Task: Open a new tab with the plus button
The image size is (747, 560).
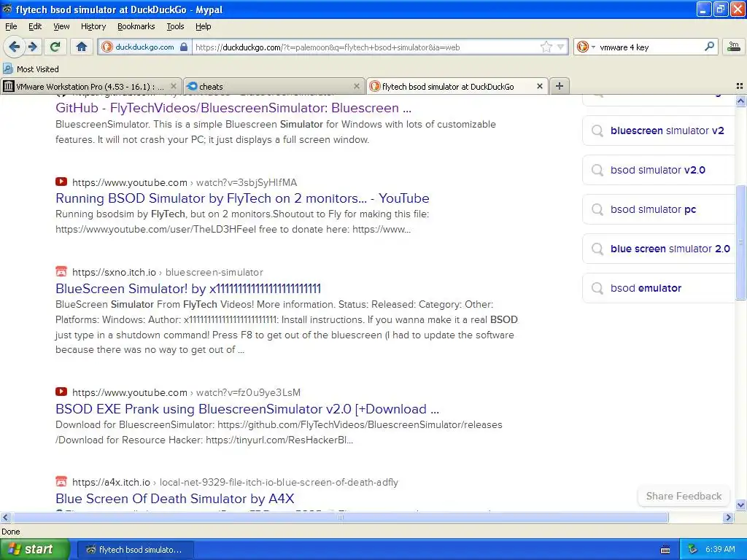Action: pyautogui.click(x=560, y=86)
